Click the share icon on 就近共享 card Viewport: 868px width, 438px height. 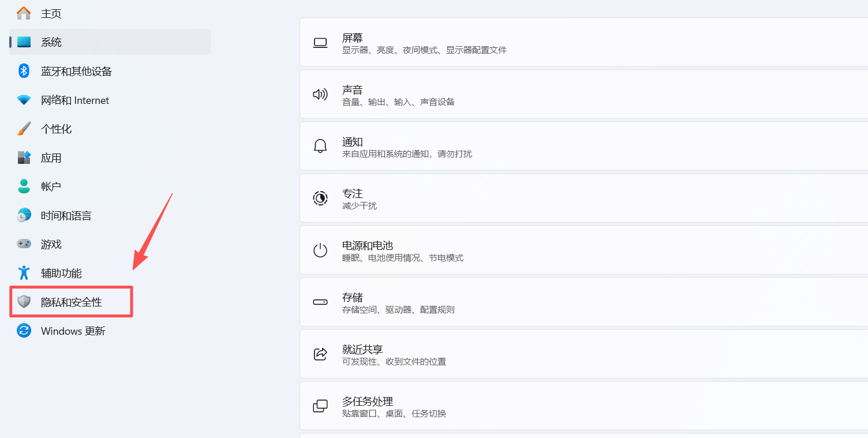click(x=320, y=354)
